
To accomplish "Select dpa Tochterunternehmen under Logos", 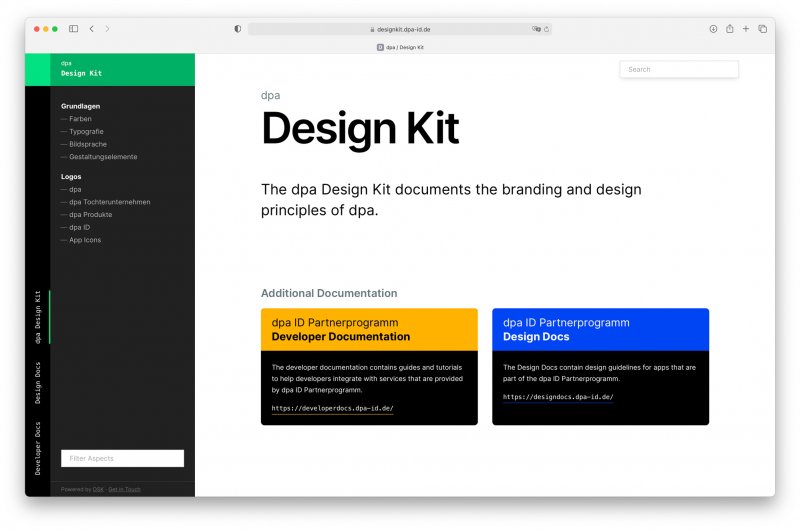I will [109, 202].
